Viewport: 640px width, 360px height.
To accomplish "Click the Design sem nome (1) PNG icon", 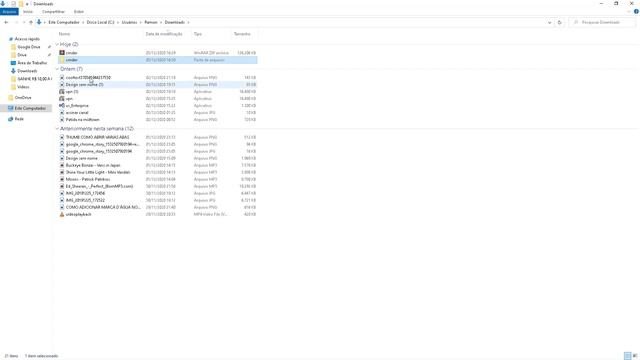I will click(62, 84).
